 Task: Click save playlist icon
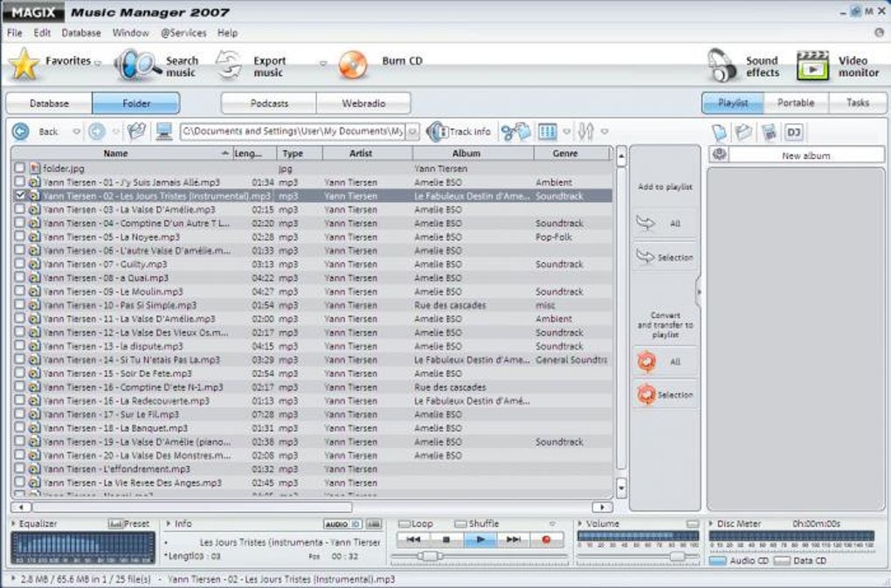click(x=768, y=133)
